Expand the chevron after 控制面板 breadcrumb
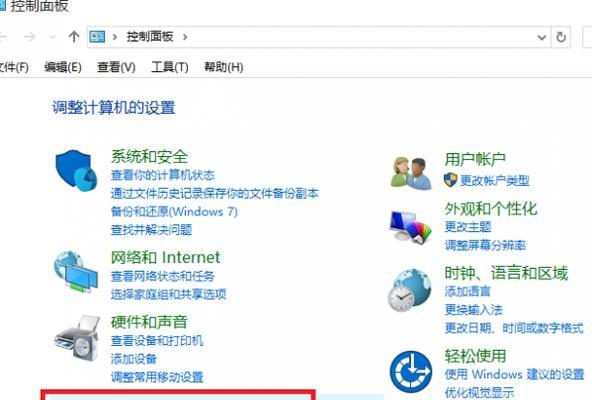The image size is (592, 400). coord(185,37)
